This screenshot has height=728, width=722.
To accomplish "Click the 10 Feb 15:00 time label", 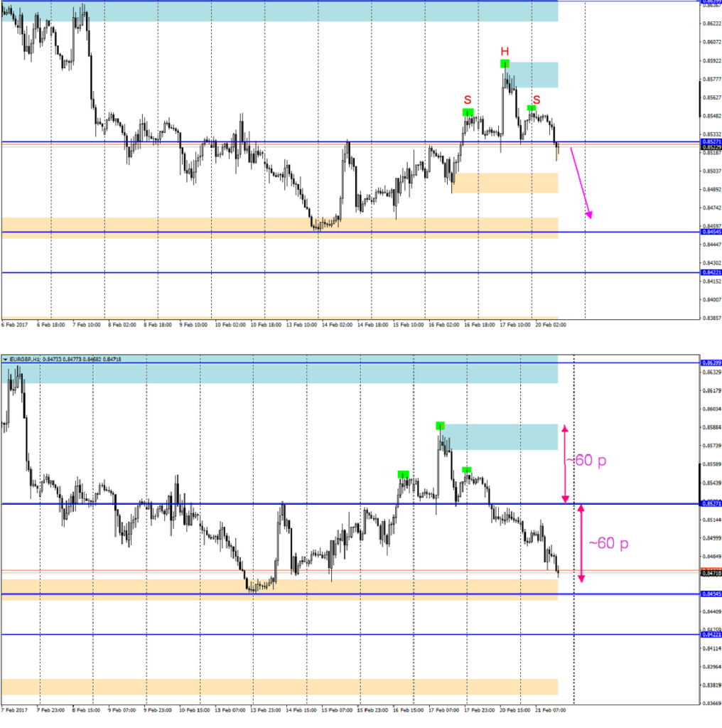I will click(195, 710).
